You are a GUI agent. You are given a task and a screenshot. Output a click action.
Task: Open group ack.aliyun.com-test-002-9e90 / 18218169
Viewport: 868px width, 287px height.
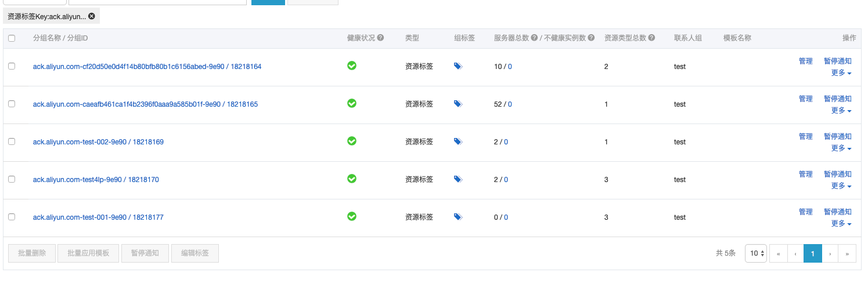[x=98, y=142]
